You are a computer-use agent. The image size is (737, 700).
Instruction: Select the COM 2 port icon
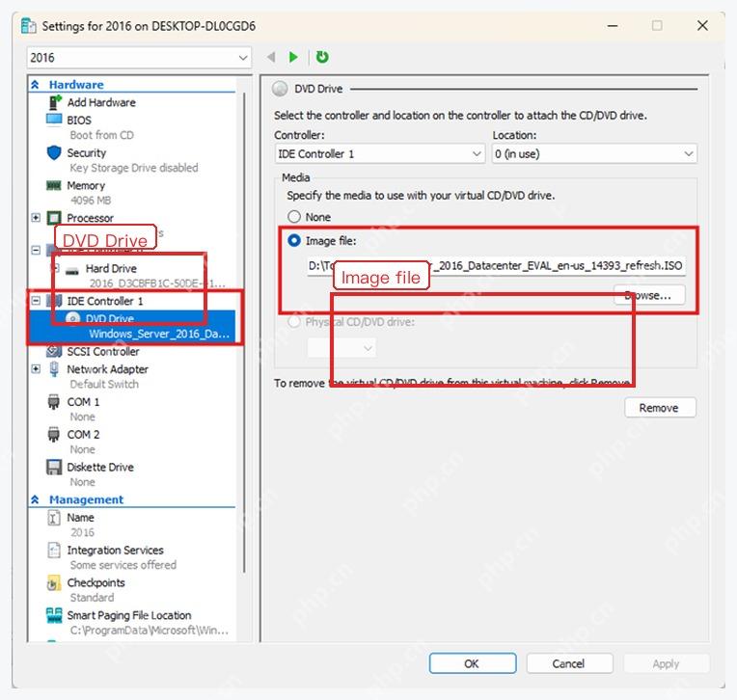coord(54,435)
